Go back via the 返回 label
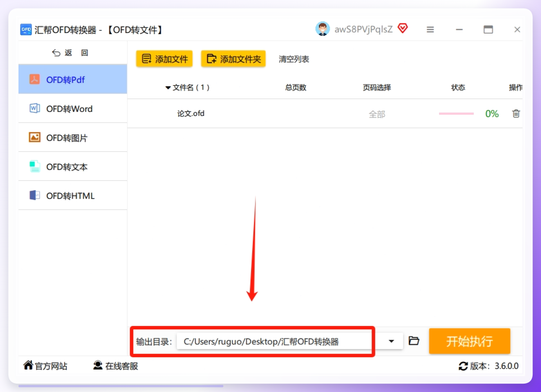The width and height of the screenshot is (541, 392). coord(76,53)
